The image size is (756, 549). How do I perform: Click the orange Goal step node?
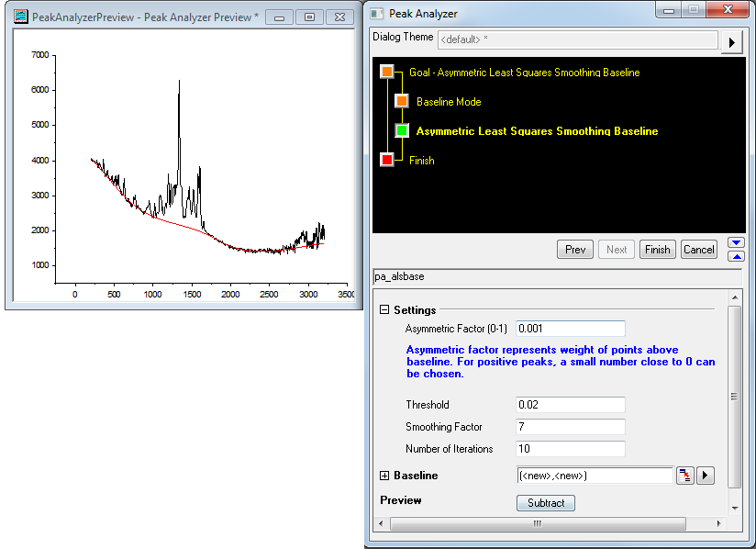click(387, 72)
